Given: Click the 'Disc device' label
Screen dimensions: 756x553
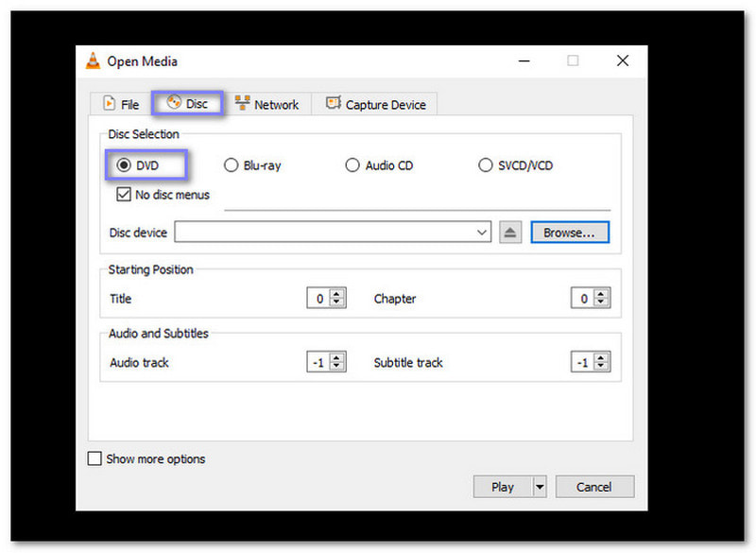Looking at the screenshot, I should pos(138,233).
